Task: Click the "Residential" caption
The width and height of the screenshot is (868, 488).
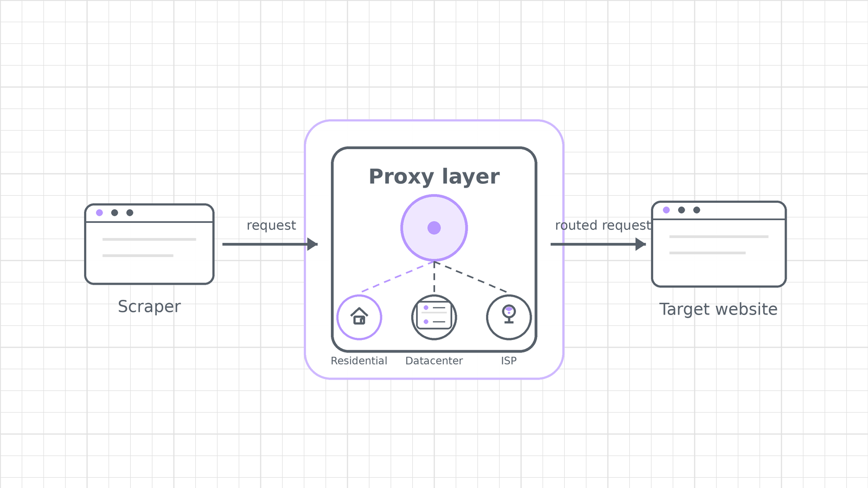Action: (359, 361)
